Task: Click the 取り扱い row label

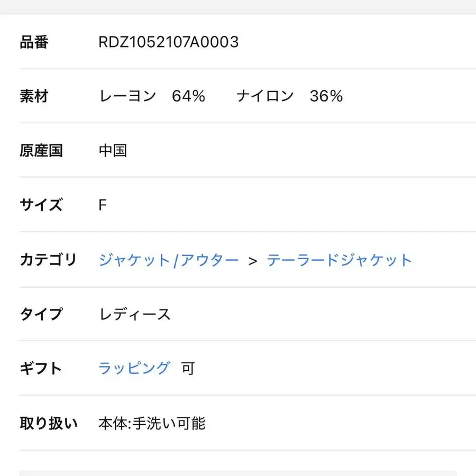Action: pos(49,423)
